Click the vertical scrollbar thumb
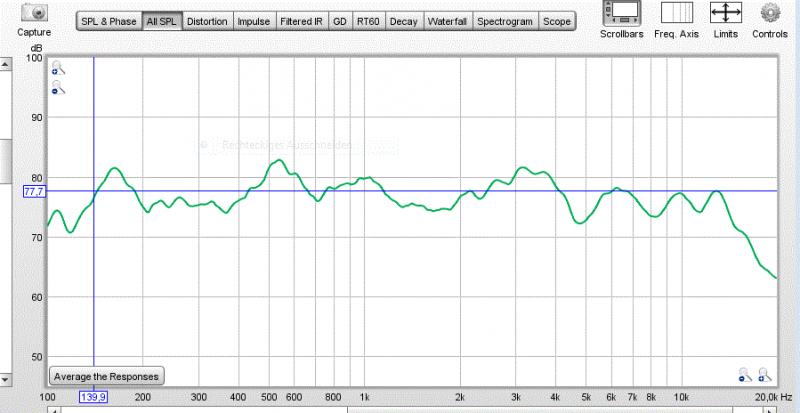800x413 pixels. [6, 161]
